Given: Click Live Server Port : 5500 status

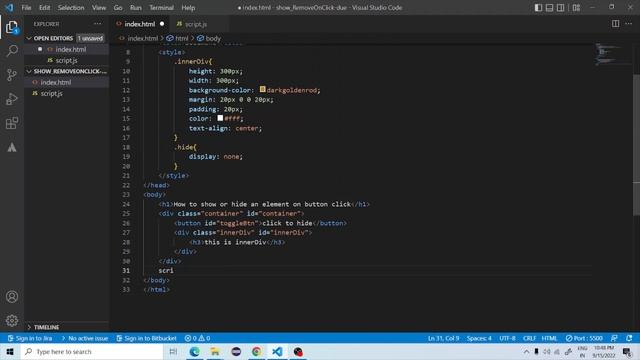Looking at the screenshot, I should click(584, 338).
